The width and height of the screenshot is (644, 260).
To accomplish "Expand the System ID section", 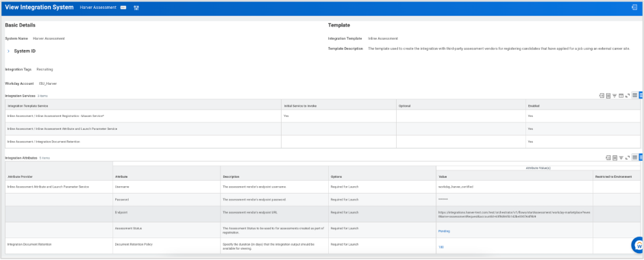I will pos(9,51).
